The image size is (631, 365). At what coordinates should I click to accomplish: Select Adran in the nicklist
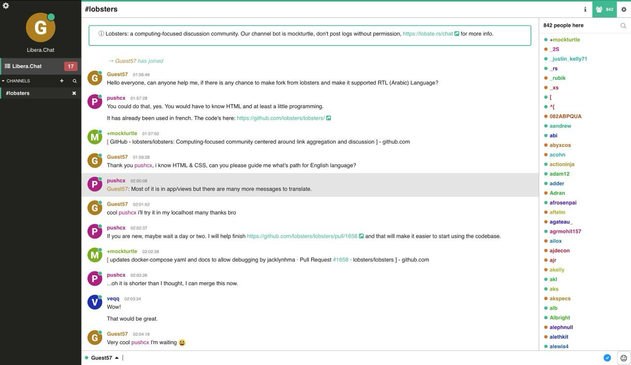pos(557,193)
